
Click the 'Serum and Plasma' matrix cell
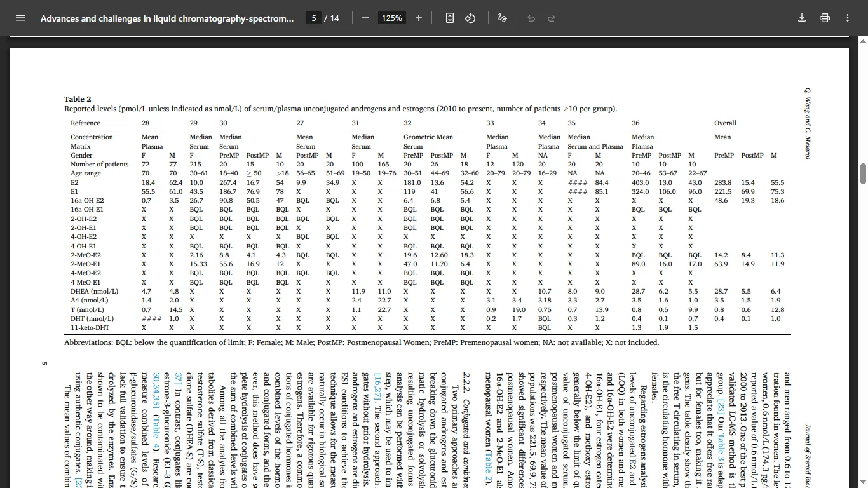pyautogui.click(x=595, y=146)
